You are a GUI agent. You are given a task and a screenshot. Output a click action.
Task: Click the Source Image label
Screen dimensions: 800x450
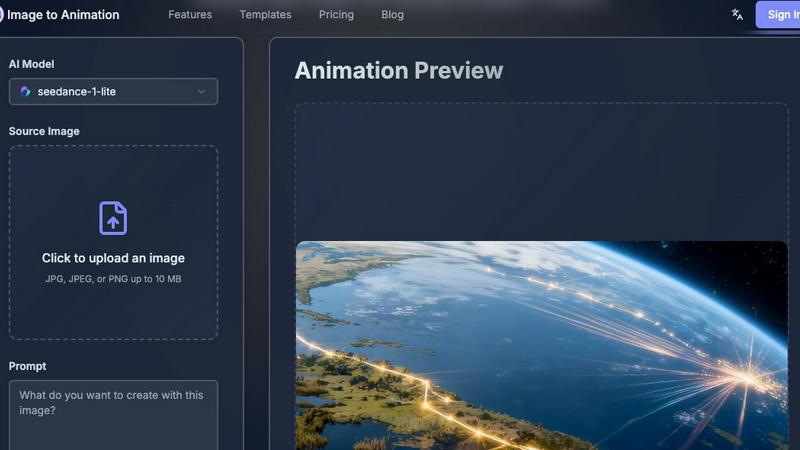(x=44, y=131)
